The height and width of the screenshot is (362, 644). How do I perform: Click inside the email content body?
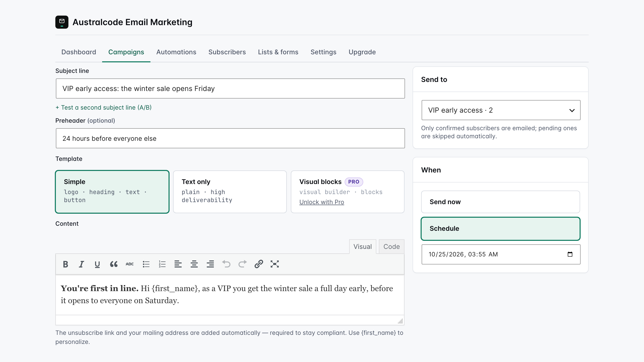(x=230, y=295)
